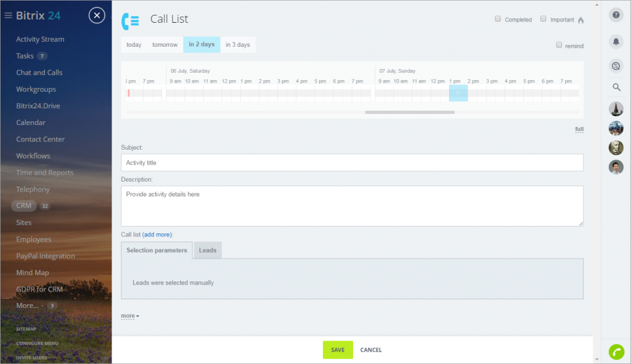The height and width of the screenshot is (364, 631).
Task: Click the add more link
Action: [x=157, y=235]
